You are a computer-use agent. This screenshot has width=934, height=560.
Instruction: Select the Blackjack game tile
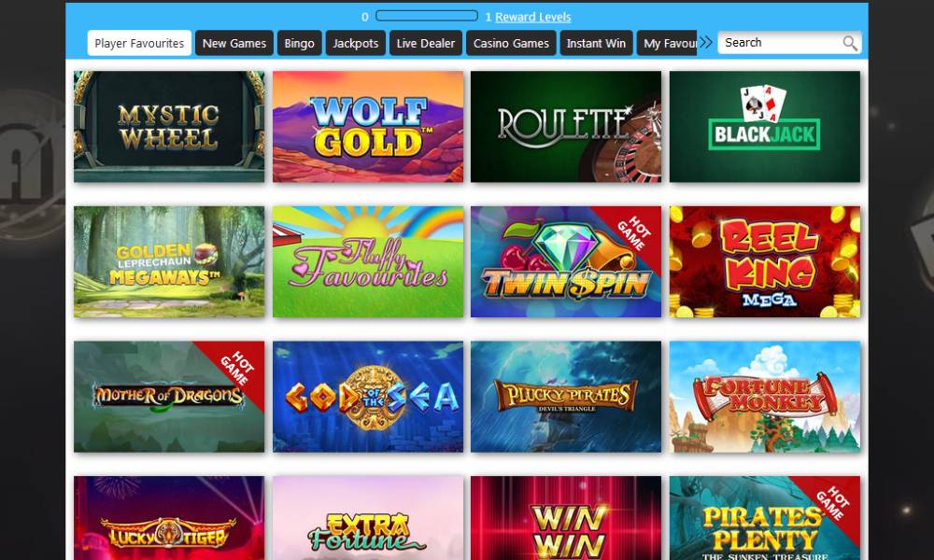pos(765,127)
